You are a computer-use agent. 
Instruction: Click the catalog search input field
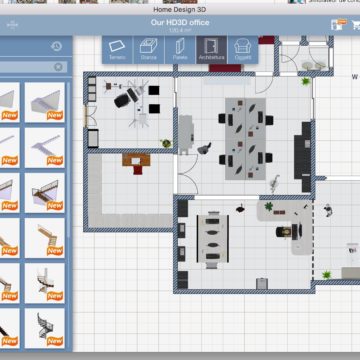(x=33, y=67)
